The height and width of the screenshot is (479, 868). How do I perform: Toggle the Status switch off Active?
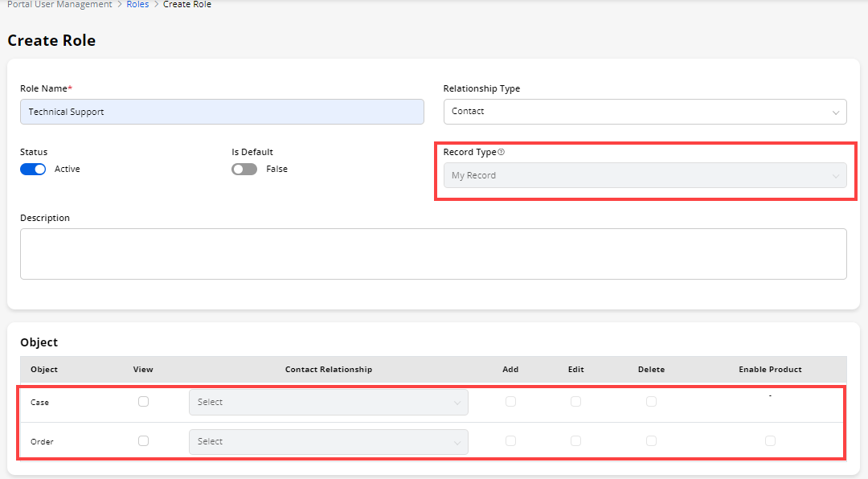[x=33, y=169]
